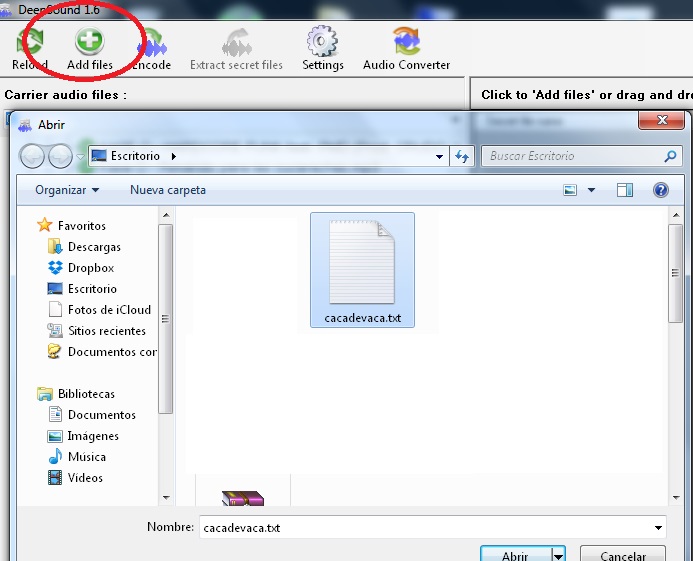693x561 pixels.
Task: Open the Organizar dropdown menu
Action: pyautogui.click(x=67, y=190)
